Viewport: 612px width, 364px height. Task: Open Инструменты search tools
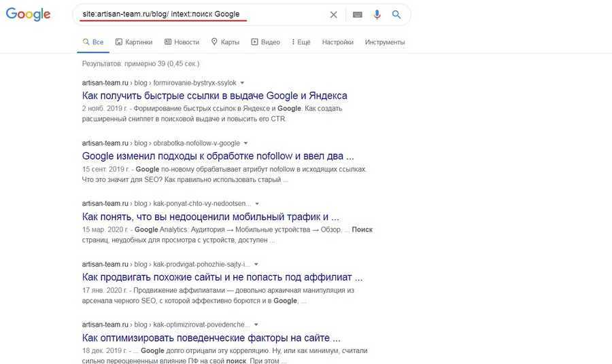[x=384, y=42]
